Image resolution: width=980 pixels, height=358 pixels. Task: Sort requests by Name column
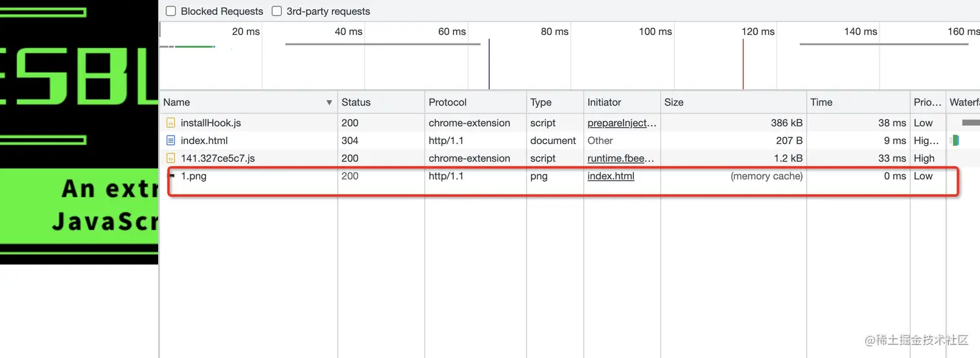click(248, 102)
